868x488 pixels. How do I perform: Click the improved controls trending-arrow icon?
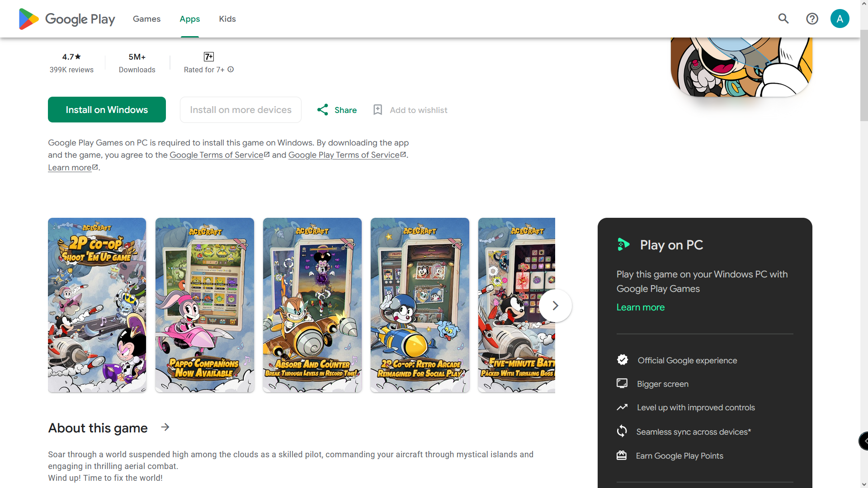point(622,407)
